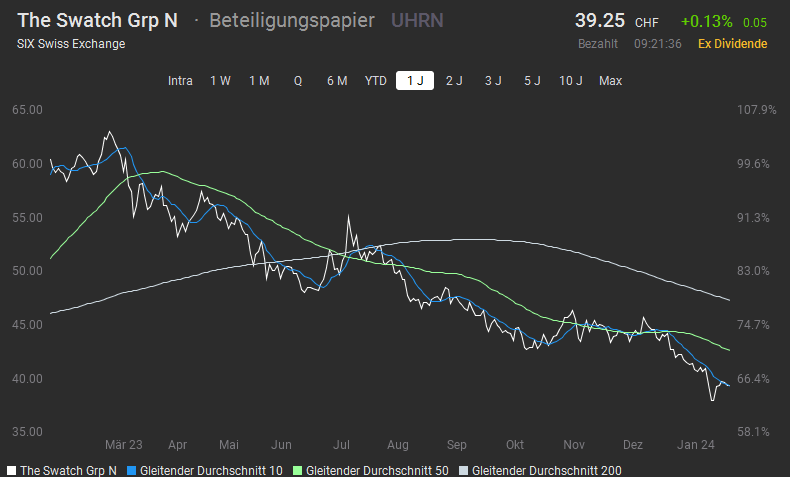Image resolution: width=790 pixels, height=477 pixels.
Task: Click the active 1 J range tab
Action: [x=415, y=81]
